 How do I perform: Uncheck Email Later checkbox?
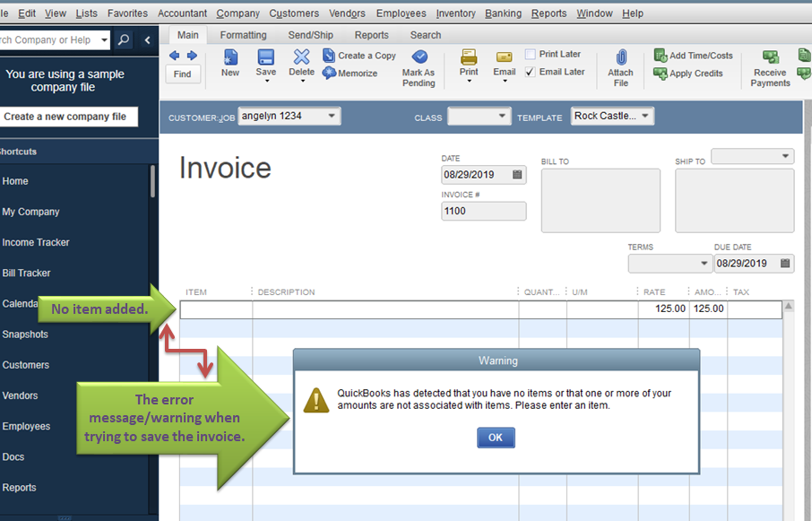(531, 72)
